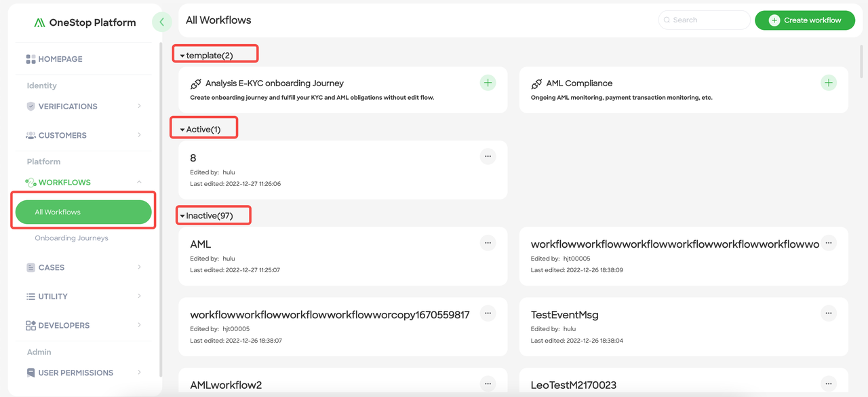Collapse the template(2) section
The width and height of the screenshot is (868, 397).
click(180, 53)
